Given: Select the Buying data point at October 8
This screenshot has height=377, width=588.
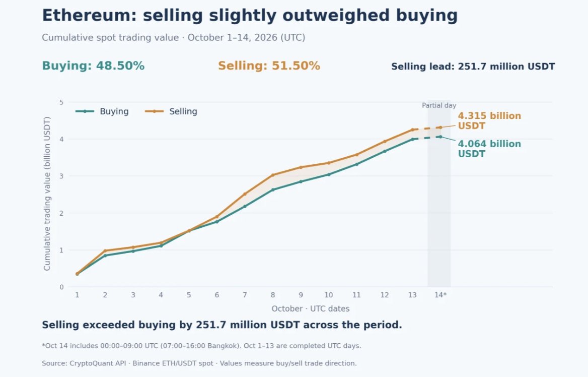Looking at the screenshot, I should click(x=273, y=190).
